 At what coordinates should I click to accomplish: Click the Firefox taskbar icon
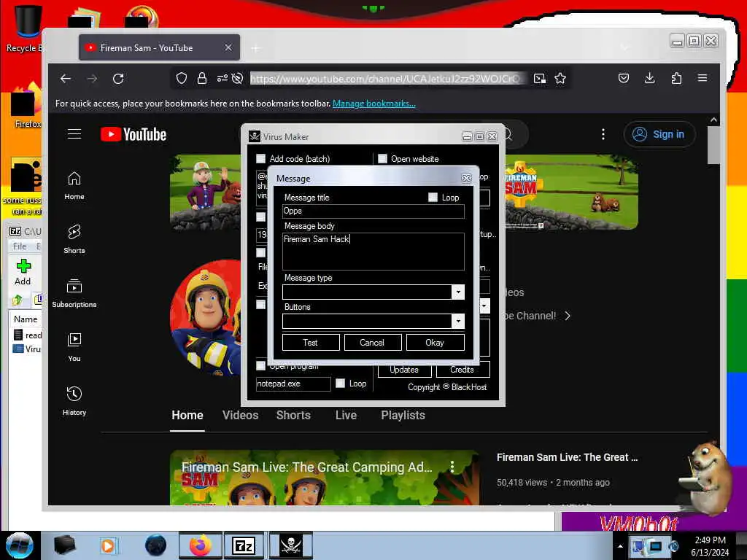[x=200, y=545]
